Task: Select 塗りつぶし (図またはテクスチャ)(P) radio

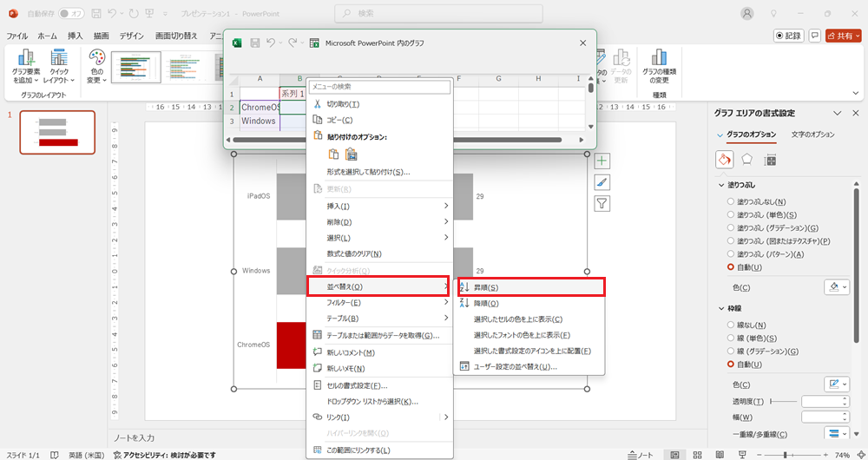Action: [x=731, y=241]
